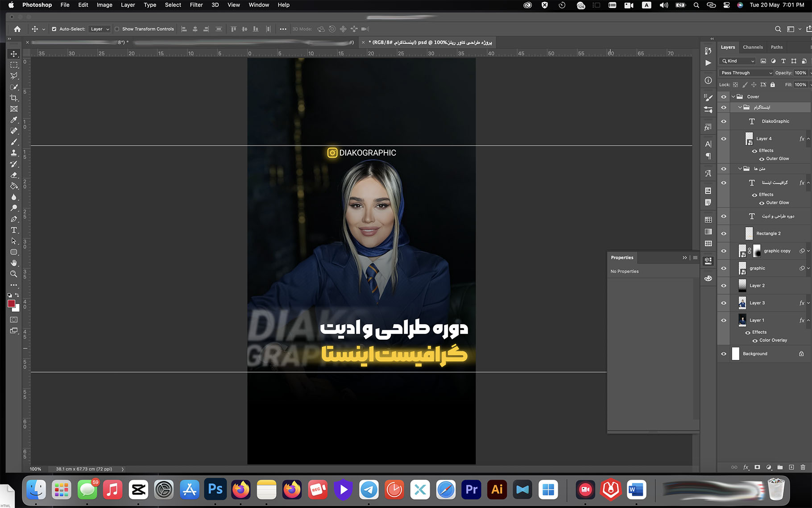Create a new group folder icon
Image resolution: width=812 pixels, height=508 pixels.
click(x=780, y=467)
